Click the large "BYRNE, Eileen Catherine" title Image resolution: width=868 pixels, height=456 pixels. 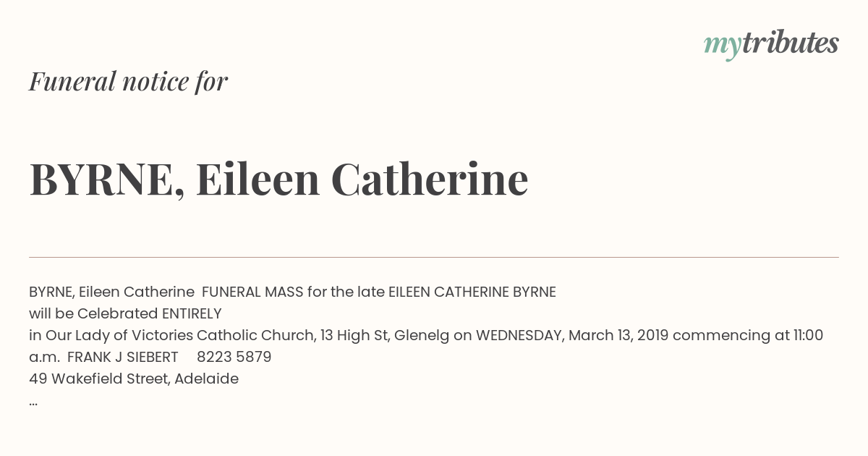[278, 180]
